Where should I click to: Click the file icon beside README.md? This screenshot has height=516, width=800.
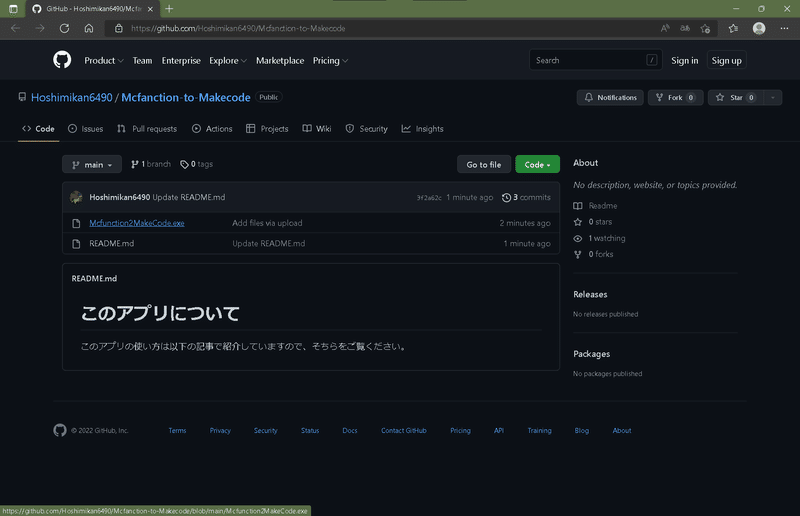pos(76,243)
